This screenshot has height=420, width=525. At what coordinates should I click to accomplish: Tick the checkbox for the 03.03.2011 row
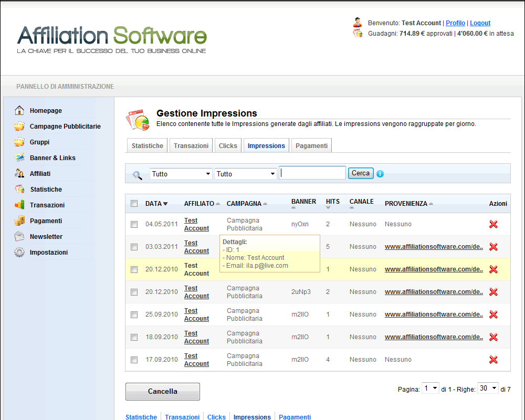click(x=134, y=247)
